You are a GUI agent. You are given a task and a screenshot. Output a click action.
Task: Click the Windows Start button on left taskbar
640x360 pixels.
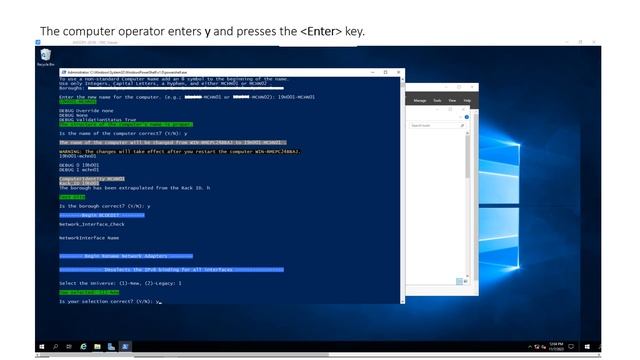(x=42, y=347)
